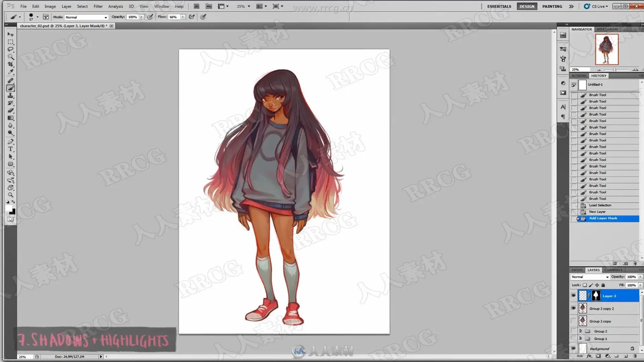
Task: Enable airbrush mode in options bar
Action: click(x=192, y=17)
